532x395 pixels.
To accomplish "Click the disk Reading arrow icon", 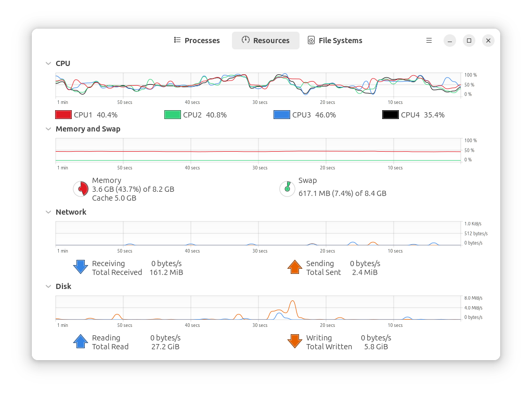I will point(81,341).
